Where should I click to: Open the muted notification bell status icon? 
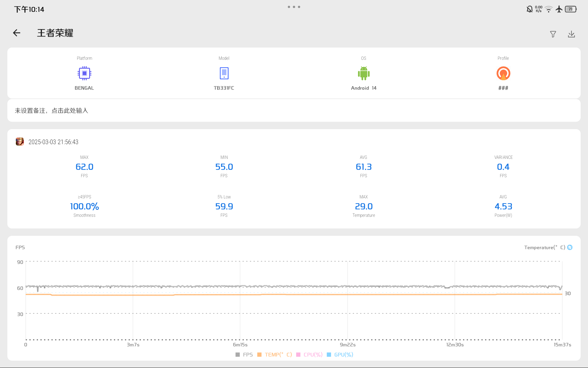(x=530, y=9)
